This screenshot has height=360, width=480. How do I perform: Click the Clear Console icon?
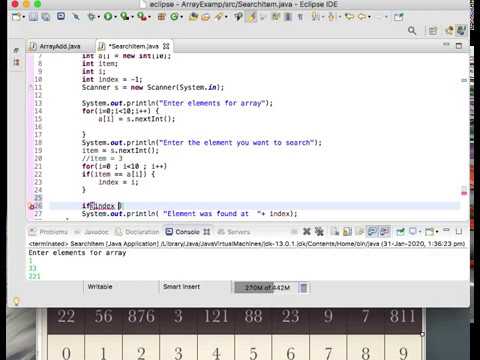pos(335,231)
